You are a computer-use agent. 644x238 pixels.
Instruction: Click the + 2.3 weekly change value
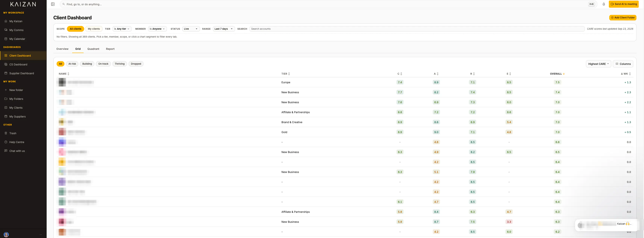point(627,92)
